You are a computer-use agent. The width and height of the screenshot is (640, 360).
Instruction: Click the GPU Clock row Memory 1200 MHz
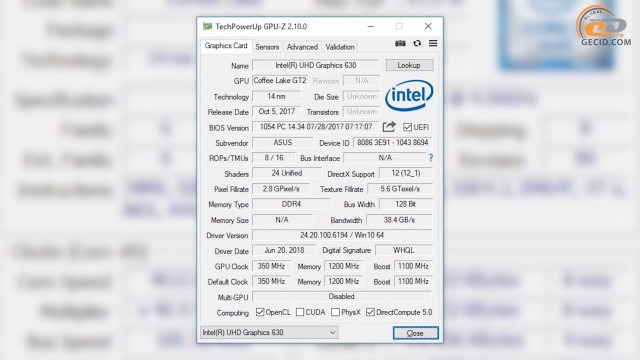(x=344, y=266)
